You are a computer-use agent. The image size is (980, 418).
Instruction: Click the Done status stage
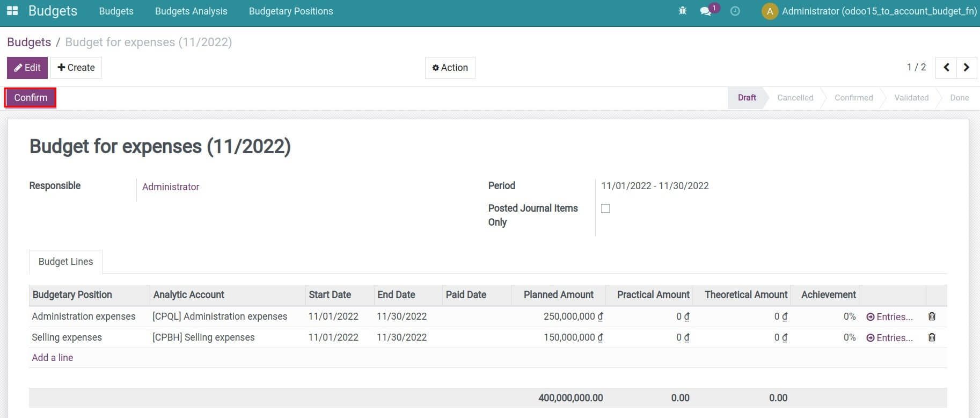959,98
